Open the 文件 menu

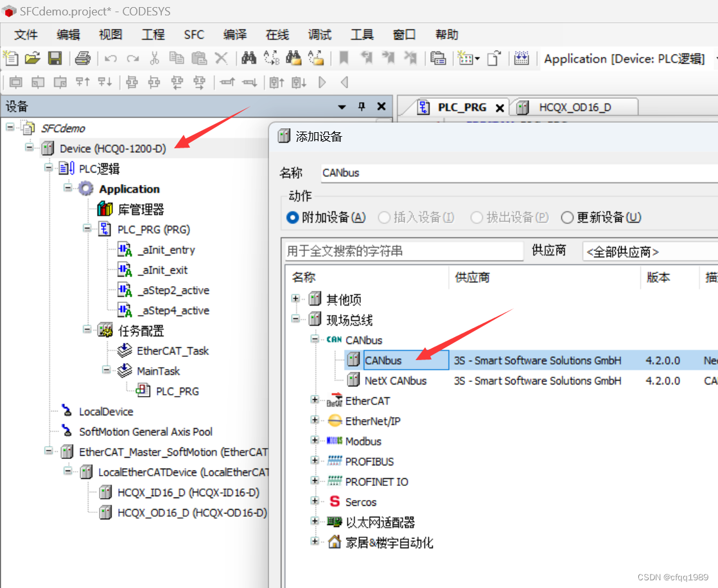[26, 35]
